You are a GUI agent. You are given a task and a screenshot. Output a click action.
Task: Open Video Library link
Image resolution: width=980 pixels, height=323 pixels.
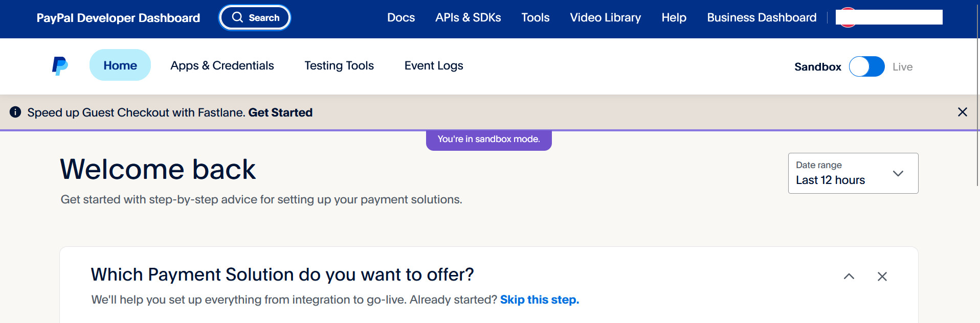click(606, 17)
